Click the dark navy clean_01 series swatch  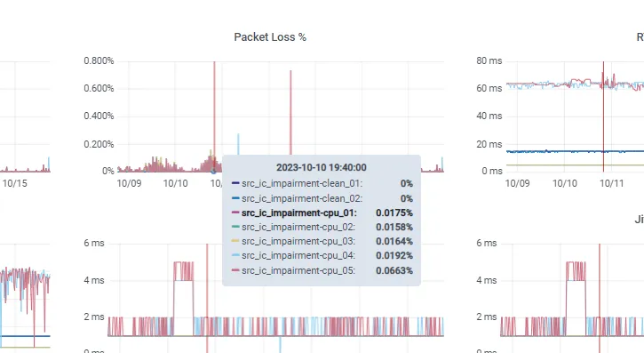click(x=235, y=183)
